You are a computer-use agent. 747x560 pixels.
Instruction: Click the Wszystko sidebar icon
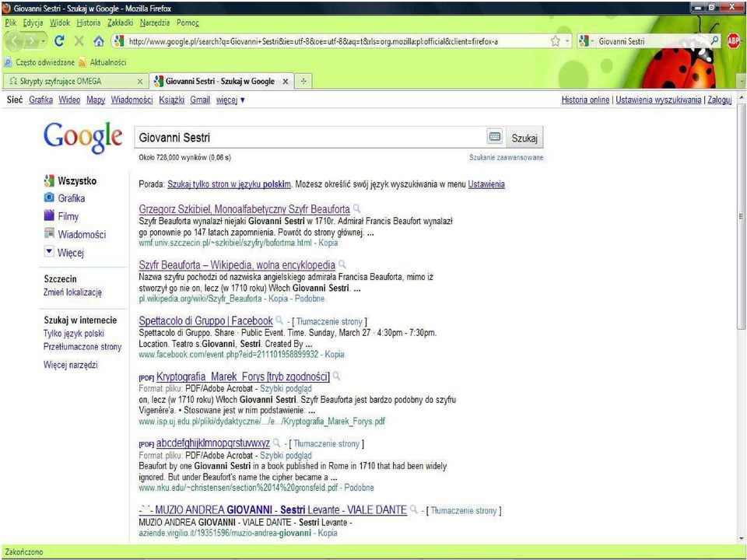pyautogui.click(x=49, y=180)
